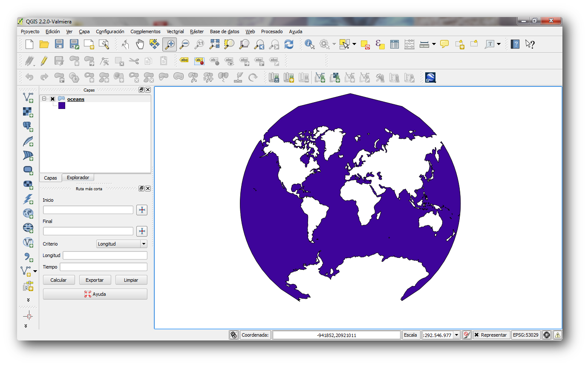
Task: Zoom to native 1:1 resolution
Action: coord(199,44)
